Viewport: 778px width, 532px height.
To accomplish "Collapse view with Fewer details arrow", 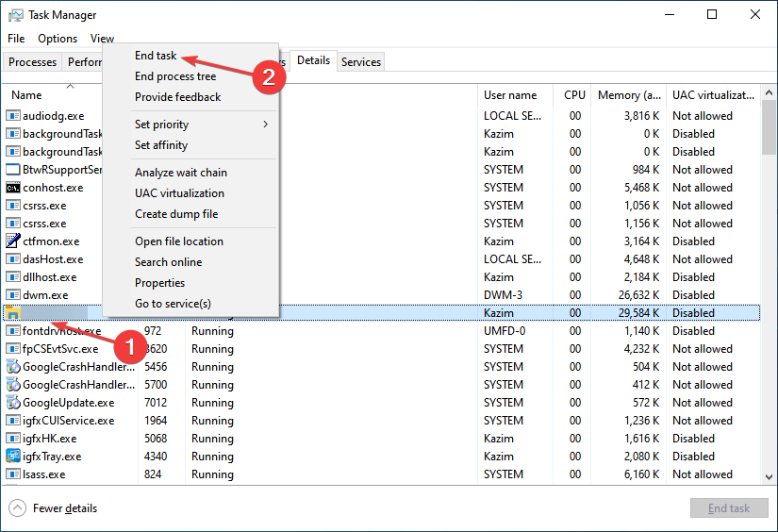I will click(17, 508).
